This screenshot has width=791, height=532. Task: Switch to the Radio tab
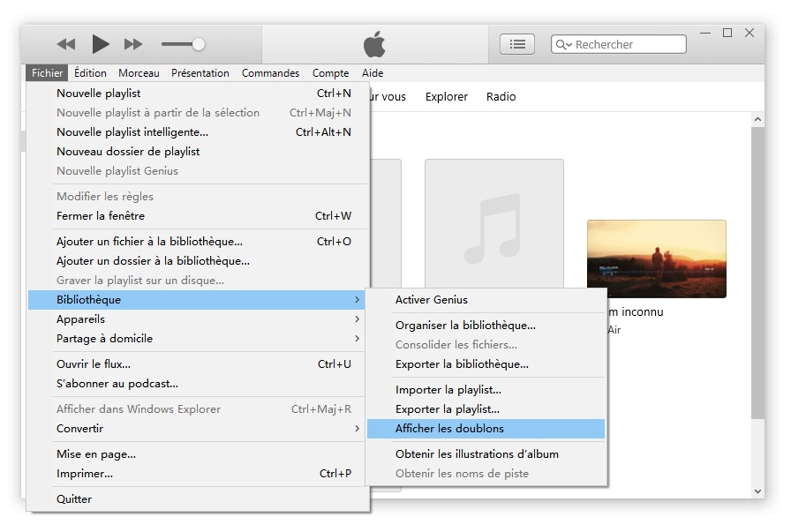coord(501,97)
